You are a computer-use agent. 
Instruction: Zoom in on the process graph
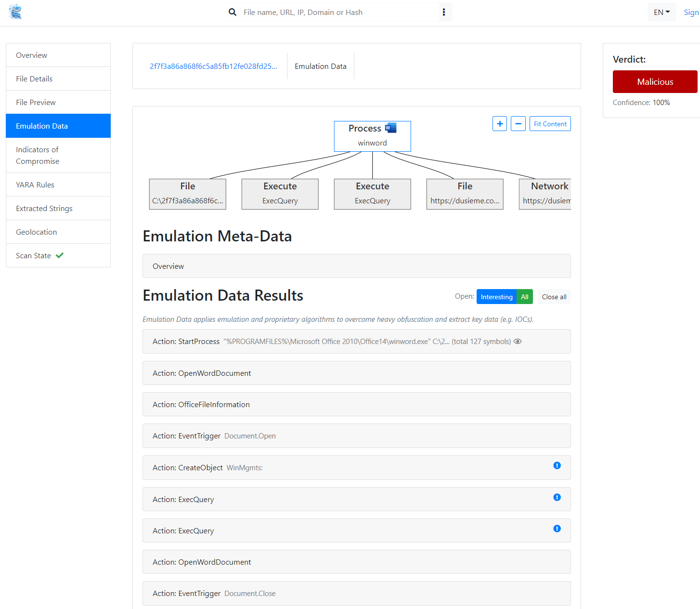coord(499,124)
